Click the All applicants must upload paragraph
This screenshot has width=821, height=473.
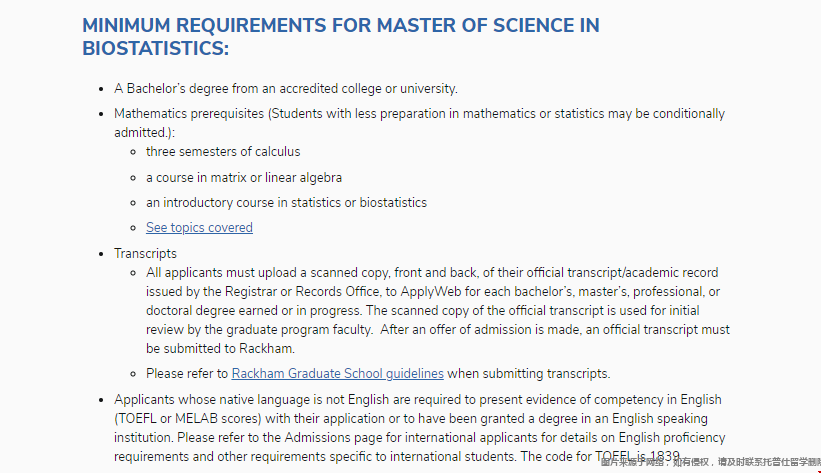pyautogui.click(x=438, y=311)
